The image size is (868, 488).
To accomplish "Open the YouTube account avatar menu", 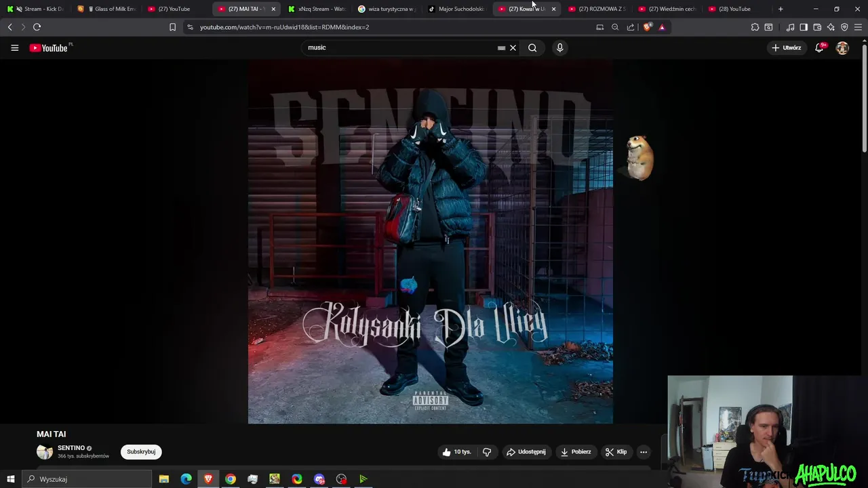I will tap(842, 47).
